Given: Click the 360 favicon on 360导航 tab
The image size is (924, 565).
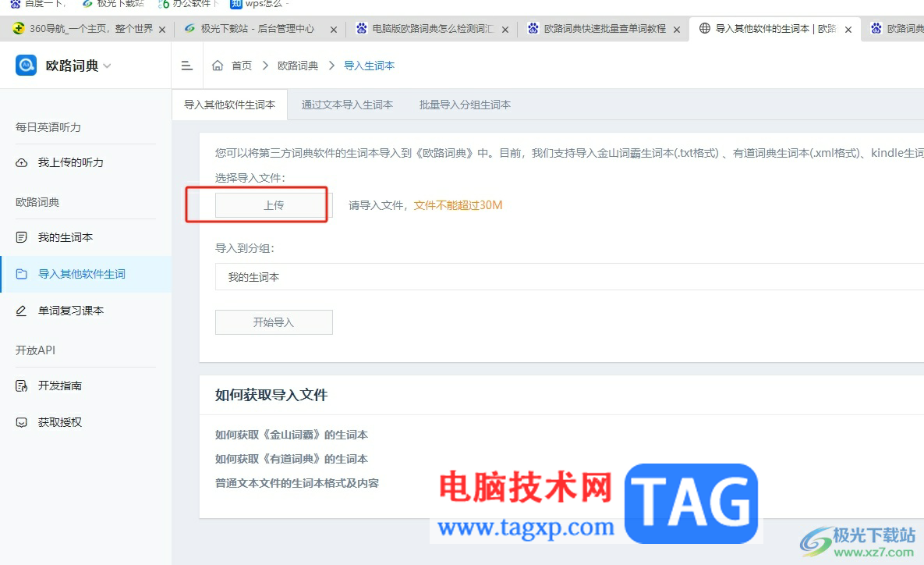Looking at the screenshot, I should coord(18,28).
